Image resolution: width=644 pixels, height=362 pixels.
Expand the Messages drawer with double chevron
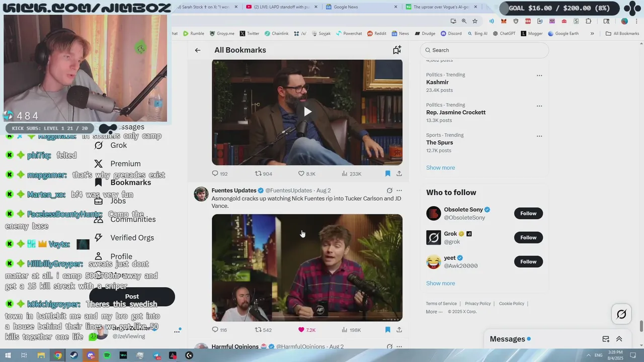(x=619, y=339)
